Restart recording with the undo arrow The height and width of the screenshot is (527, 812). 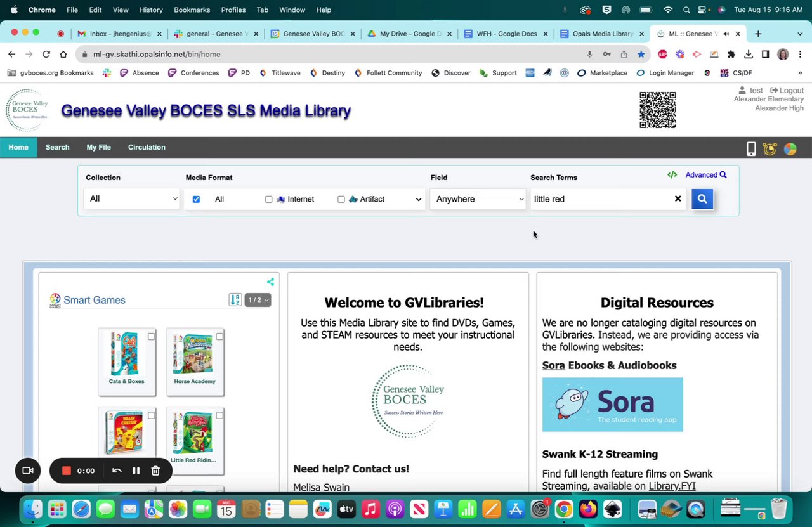[117, 471]
